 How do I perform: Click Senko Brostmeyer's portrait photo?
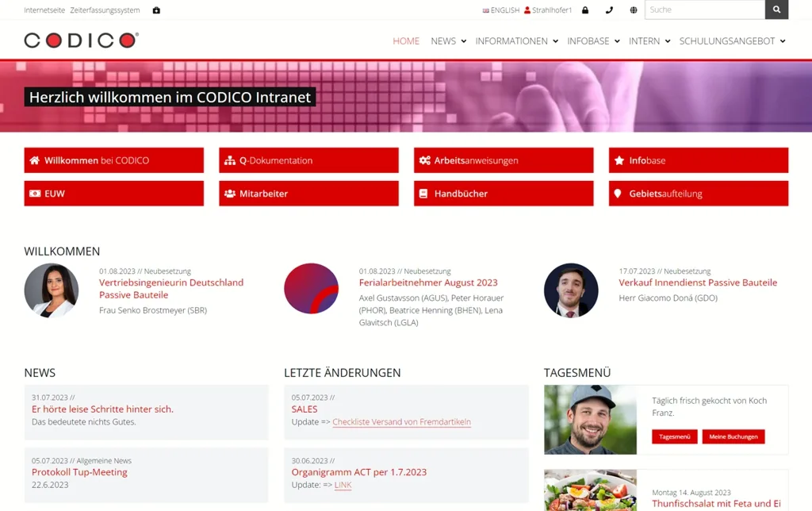point(52,290)
